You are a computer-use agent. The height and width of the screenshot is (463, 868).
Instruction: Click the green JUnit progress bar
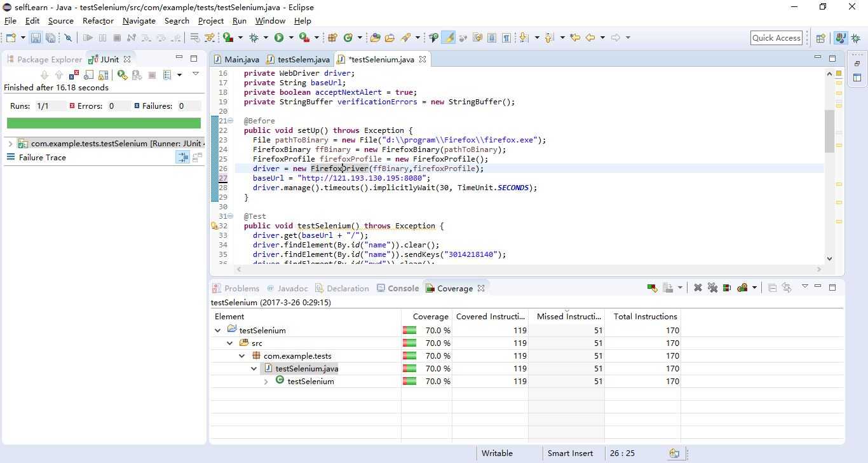point(104,123)
